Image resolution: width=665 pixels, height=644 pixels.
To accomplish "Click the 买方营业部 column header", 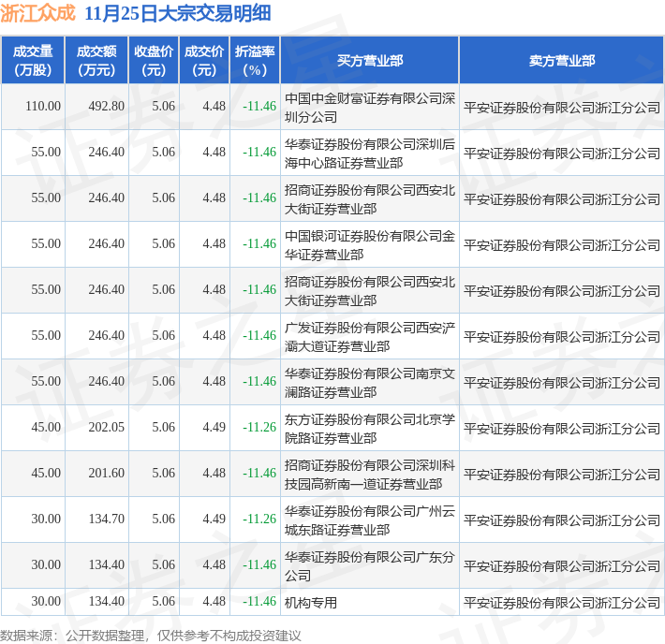I will [369, 60].
